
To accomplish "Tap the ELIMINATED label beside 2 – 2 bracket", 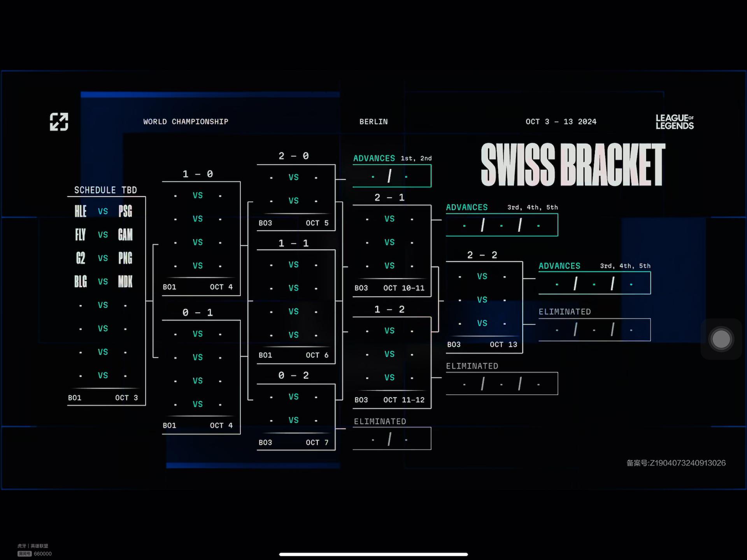I will point(565,311).
